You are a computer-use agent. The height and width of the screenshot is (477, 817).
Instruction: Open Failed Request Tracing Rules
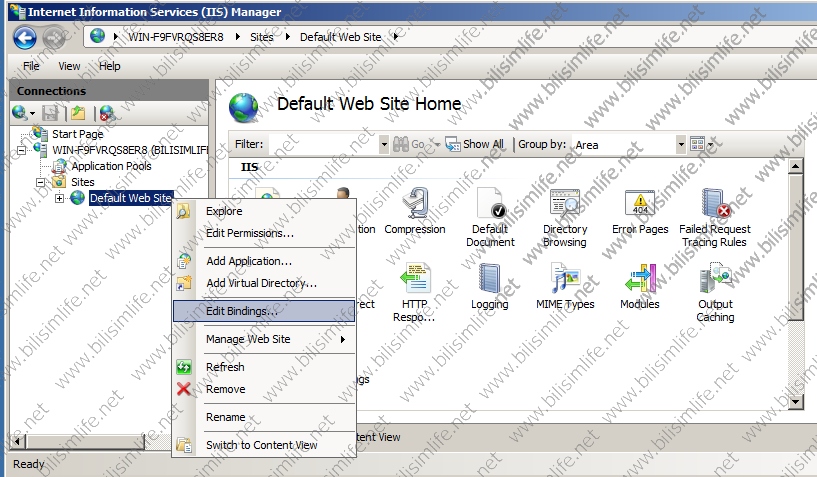pyautogui.click(x=714, y=218)
